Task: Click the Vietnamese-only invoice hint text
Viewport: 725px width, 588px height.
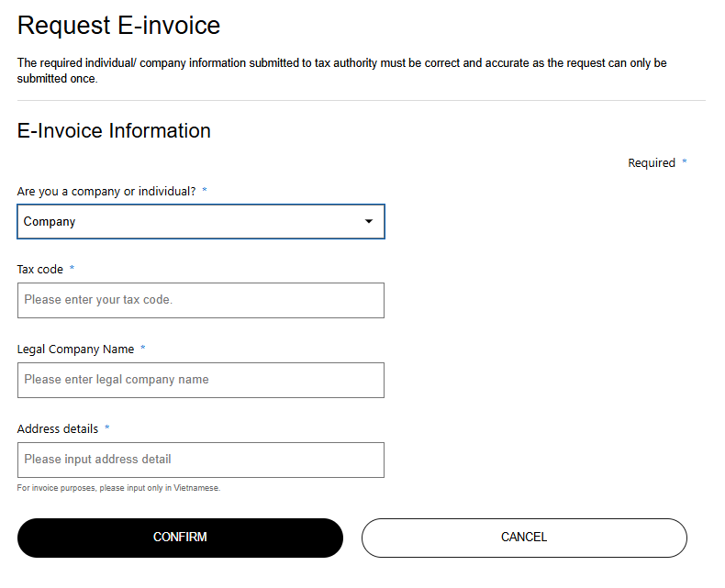Action: [x=118, y=488]
